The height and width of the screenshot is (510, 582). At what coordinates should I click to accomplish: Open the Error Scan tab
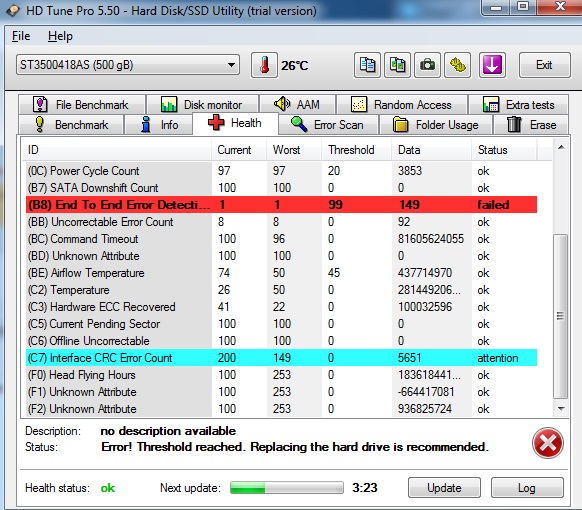328,125
